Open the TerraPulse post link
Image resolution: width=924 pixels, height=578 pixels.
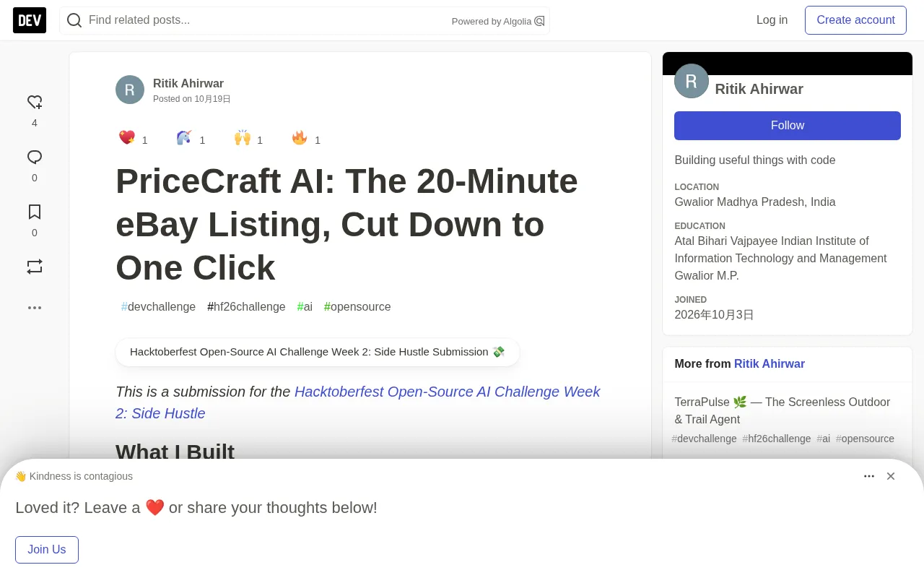(783, 410)
